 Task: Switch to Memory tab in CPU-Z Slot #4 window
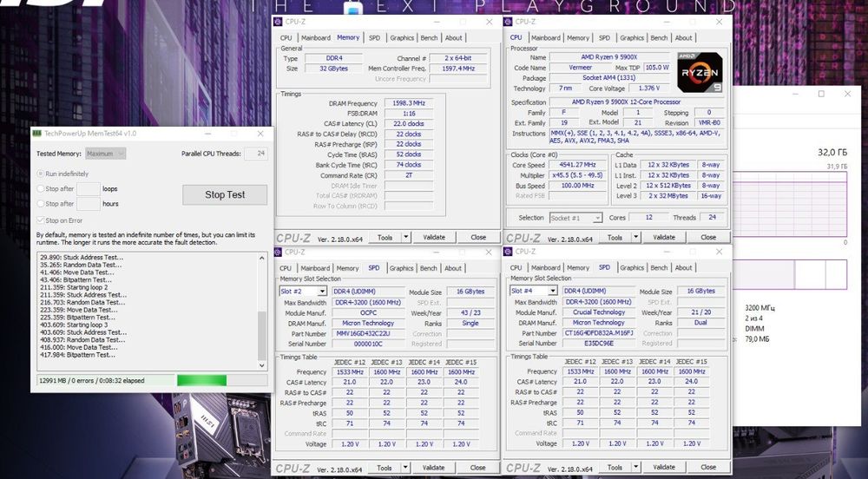pyautogui.click(x=578, y=268)
